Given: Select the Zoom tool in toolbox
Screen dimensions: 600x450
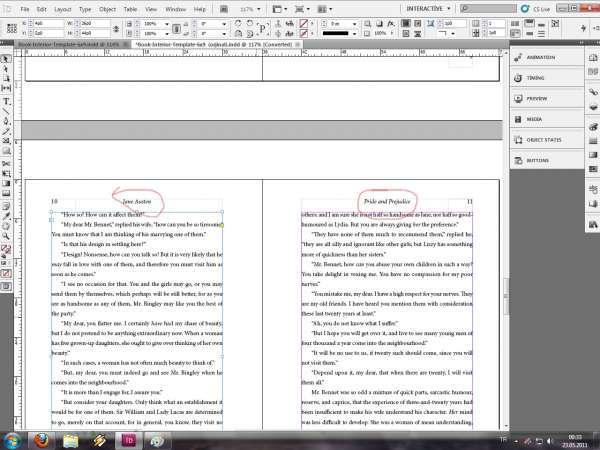Looking at the screenshot, I should [x=6, y=236].
